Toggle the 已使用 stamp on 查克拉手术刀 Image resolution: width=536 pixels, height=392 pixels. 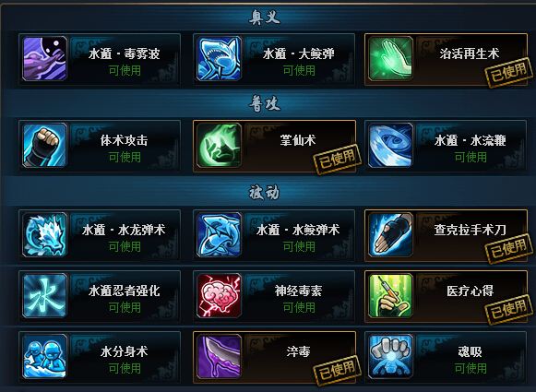[x=509, y=248]
